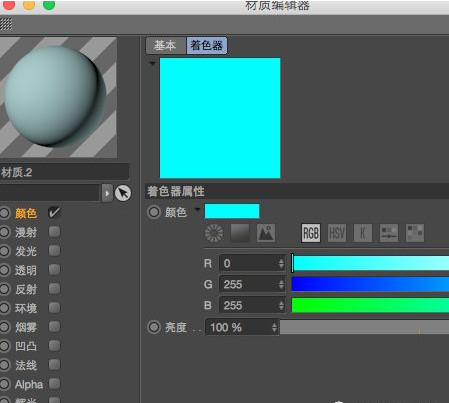Toggle the 亮度 animation circle
Viewport: 449px width, 403px height.
154,327
